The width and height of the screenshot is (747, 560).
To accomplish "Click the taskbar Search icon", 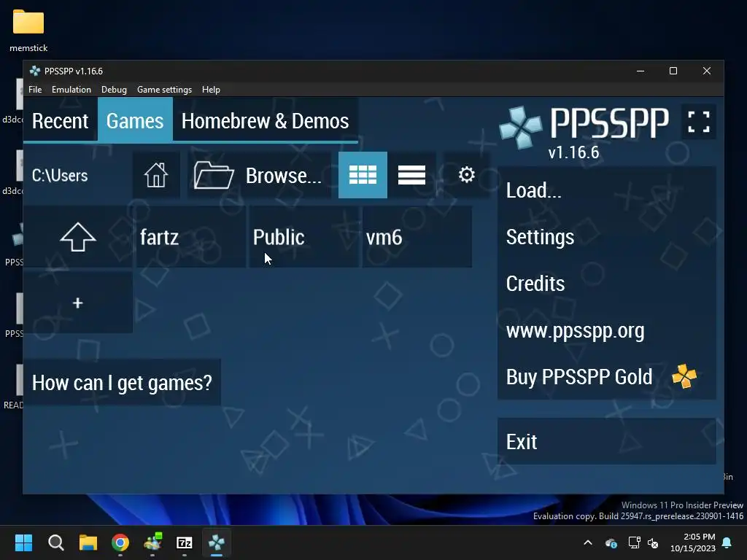I will [55, 542].
